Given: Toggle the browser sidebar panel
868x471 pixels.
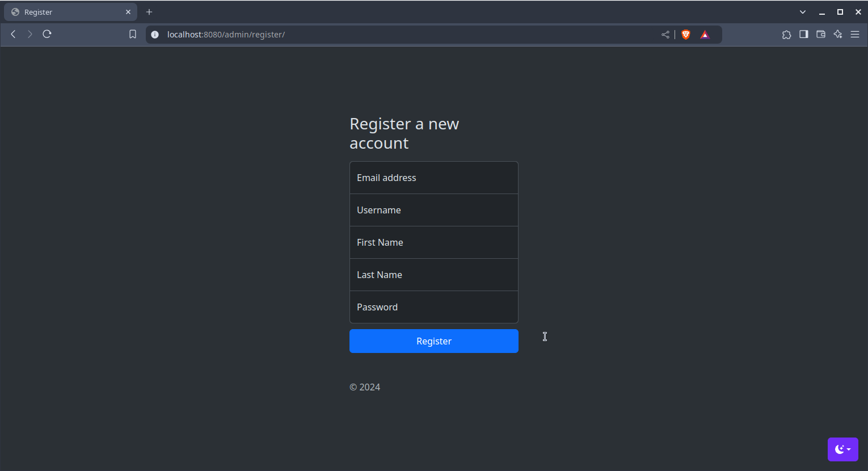Looking at the screenshot, I should (803, 35).
